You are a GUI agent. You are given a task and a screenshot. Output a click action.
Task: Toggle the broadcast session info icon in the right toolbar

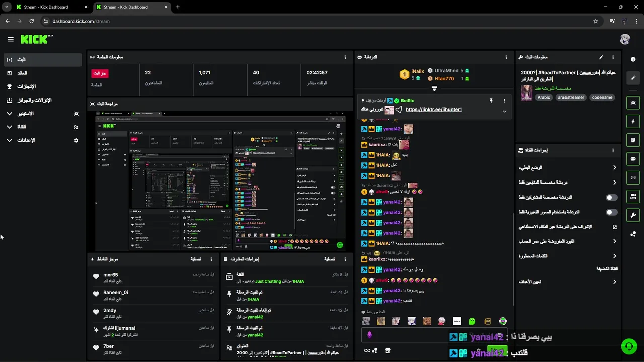pyautogui.click(x=633, y=177)
